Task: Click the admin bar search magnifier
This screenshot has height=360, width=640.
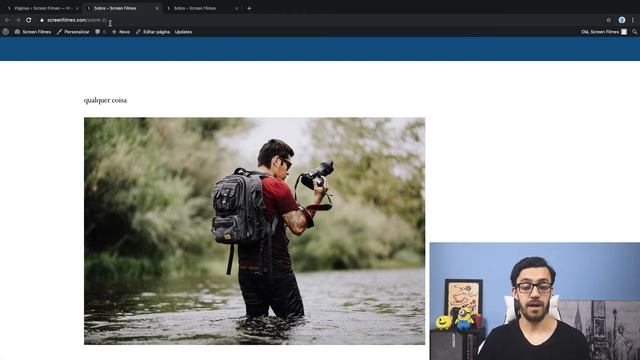Action: pos(634,32)
